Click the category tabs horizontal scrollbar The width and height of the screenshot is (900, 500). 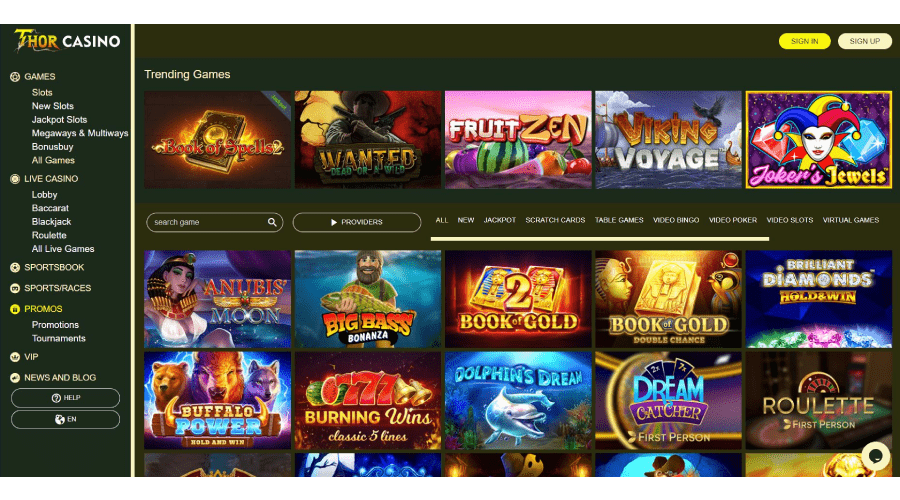click(x=600, y=238)
